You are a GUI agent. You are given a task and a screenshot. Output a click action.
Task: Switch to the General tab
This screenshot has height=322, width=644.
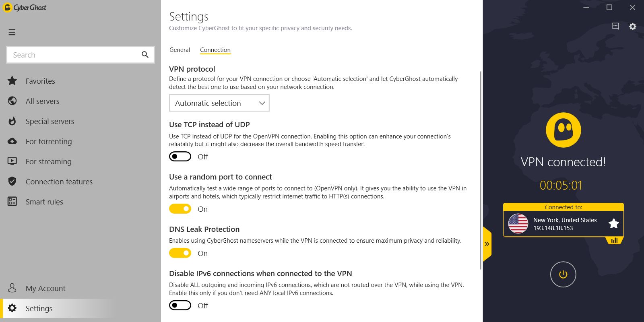click(180, 50)
